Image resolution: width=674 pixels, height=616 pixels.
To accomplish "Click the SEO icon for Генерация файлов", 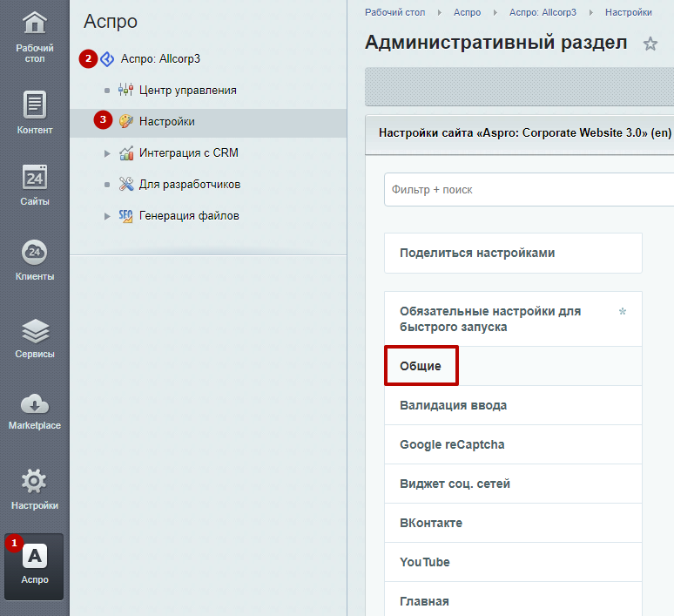I will (x=125, y=216).
